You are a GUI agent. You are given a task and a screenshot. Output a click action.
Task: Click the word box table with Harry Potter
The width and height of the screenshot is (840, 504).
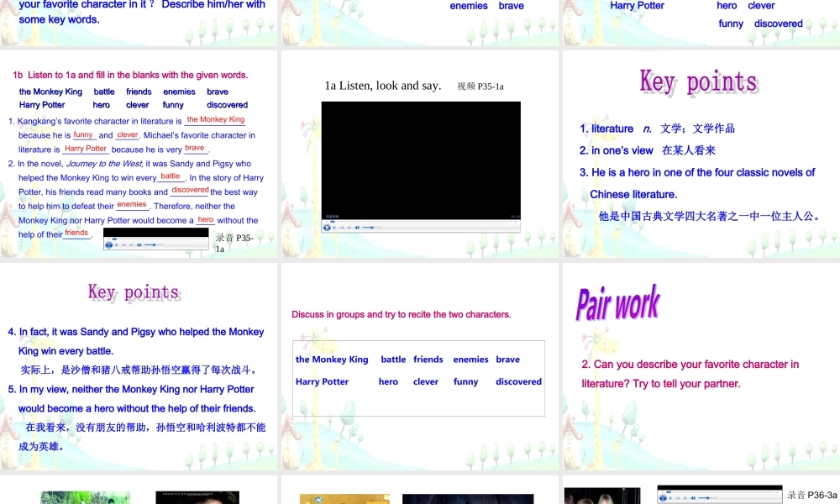coord(418,378)
